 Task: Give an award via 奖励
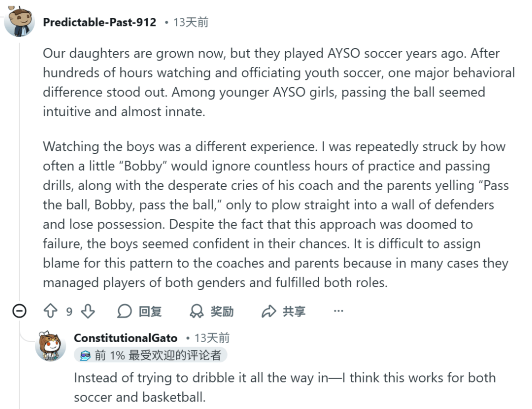click(x=212, y=311)
